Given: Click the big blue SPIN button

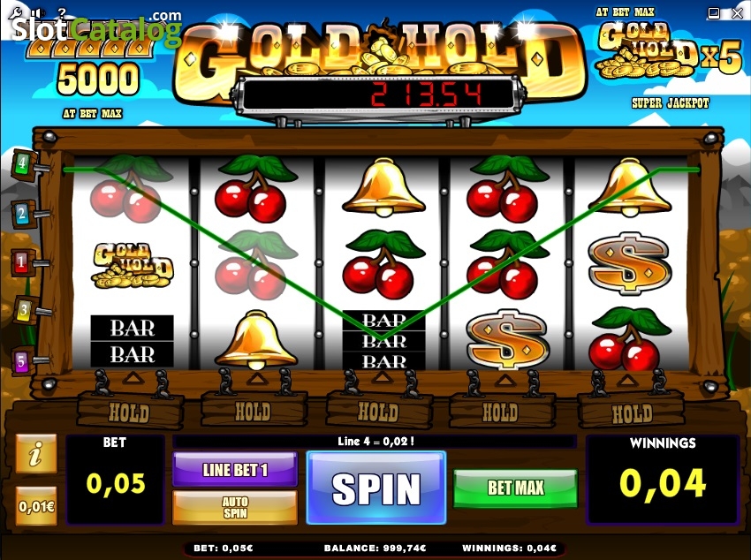Looking at the screenshot, I should point(376,488).
